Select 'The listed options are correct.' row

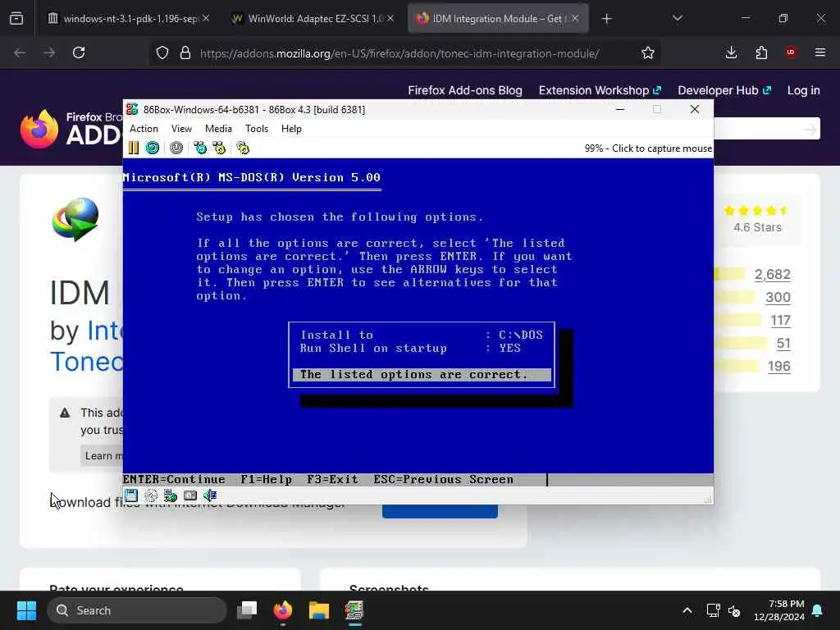point(422,374)
